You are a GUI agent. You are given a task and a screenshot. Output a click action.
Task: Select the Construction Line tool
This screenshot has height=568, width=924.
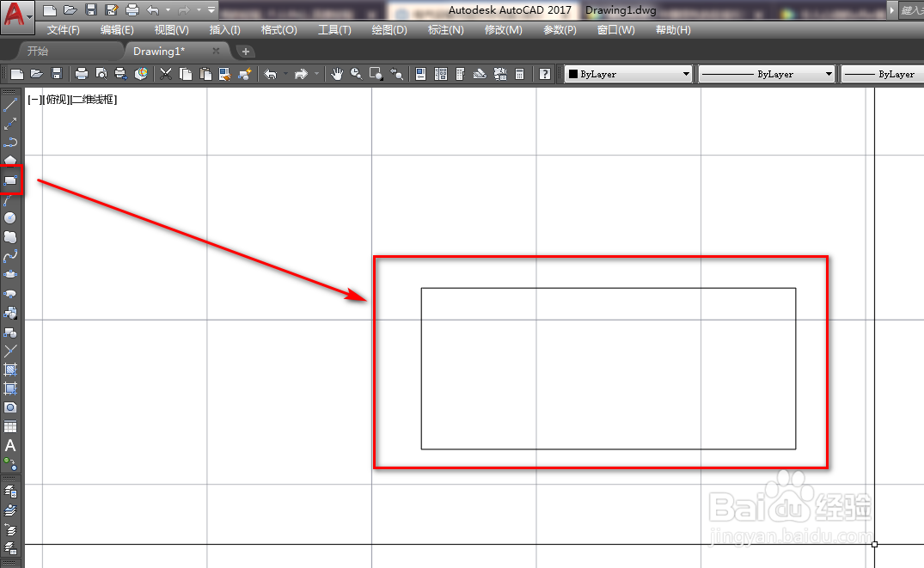coord(10,124)
